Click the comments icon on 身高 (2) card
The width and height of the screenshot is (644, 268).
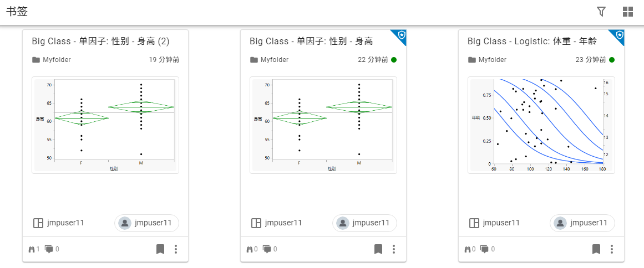tap(49, 249)
